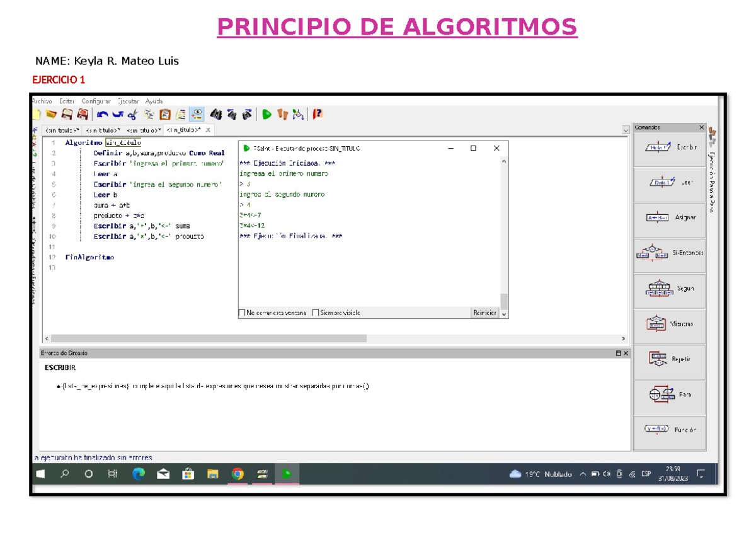Image resolution: width=756 pixels, height=535 pixels.
Task: Select the Cut tool in the toolbar
Action: pos(132,114)
